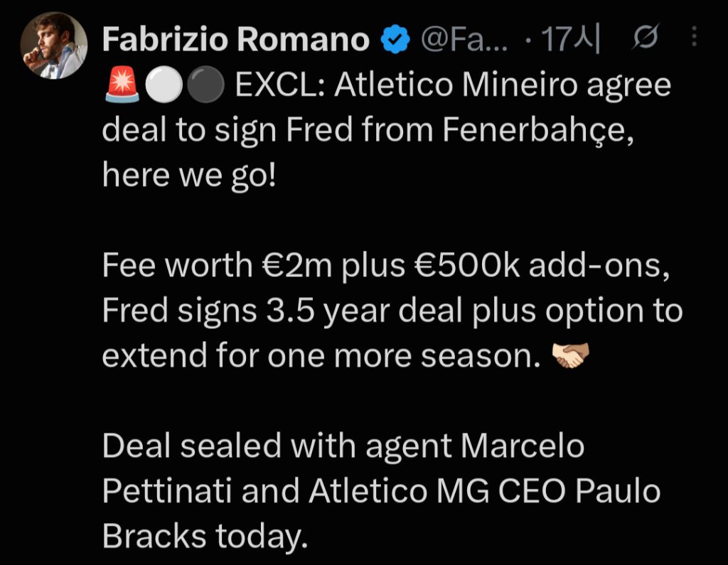Click the 'extend for one more season.' text

click(x=321, y=356)
